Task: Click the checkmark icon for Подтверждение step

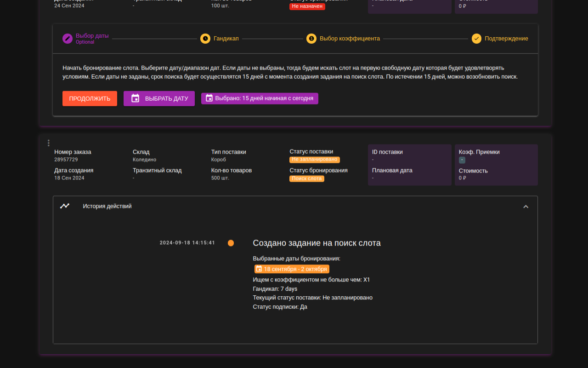Action: pyautogui.click(x=476, y=39)
